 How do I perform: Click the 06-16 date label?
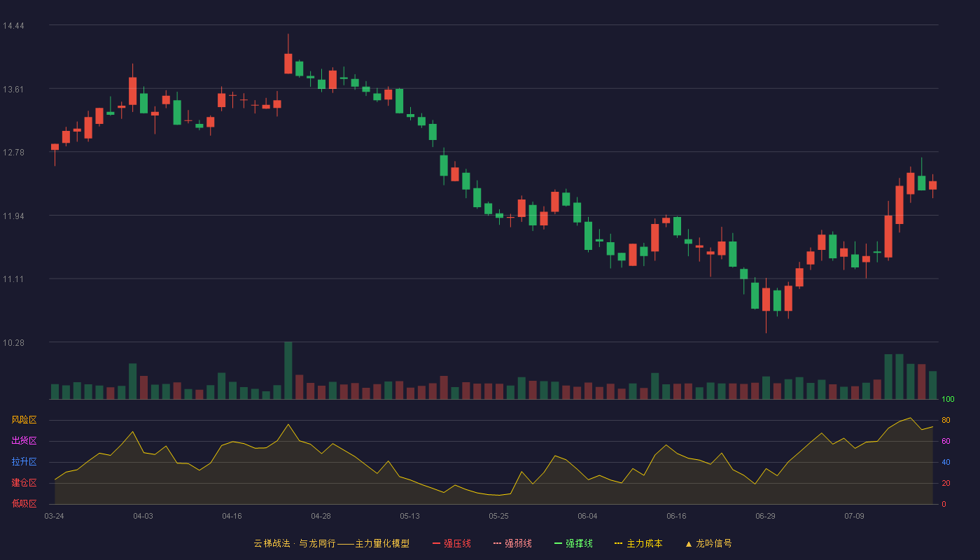(676, 516)
